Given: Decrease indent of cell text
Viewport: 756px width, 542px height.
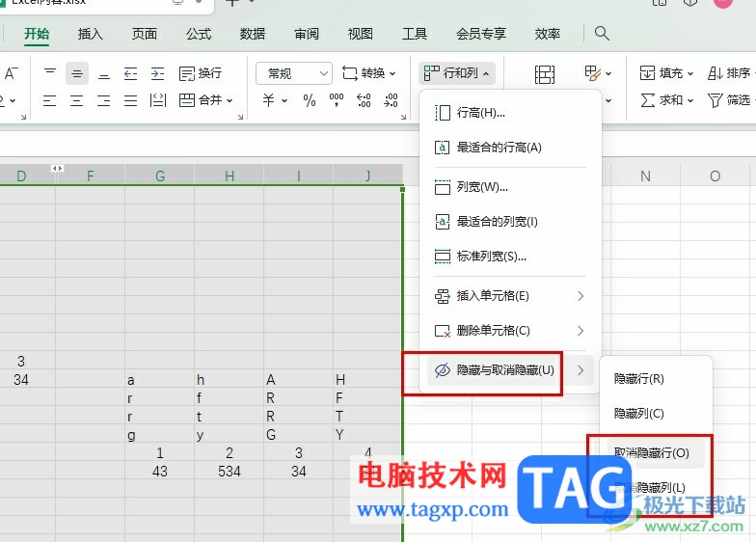Looking at the screenshot, I should 131,73.
